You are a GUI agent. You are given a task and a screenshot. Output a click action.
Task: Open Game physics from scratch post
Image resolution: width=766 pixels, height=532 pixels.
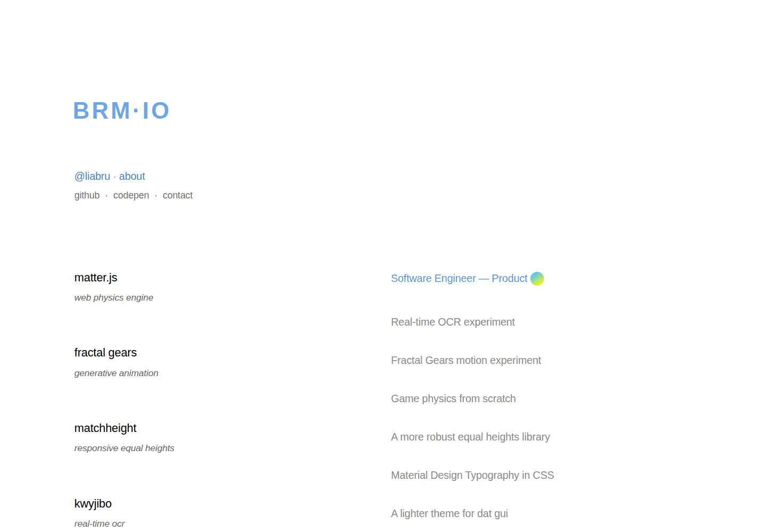(x=453, y=398)
